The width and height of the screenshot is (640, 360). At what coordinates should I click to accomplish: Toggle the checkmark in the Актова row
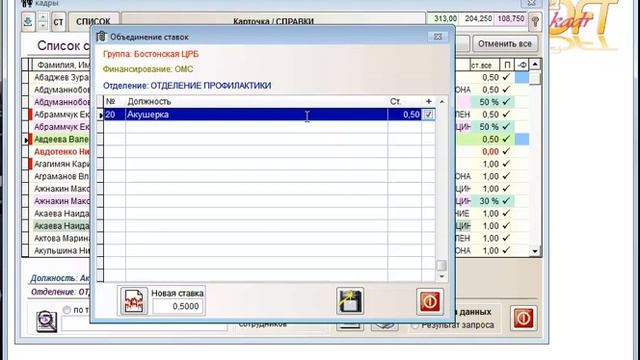pos(507,238)
